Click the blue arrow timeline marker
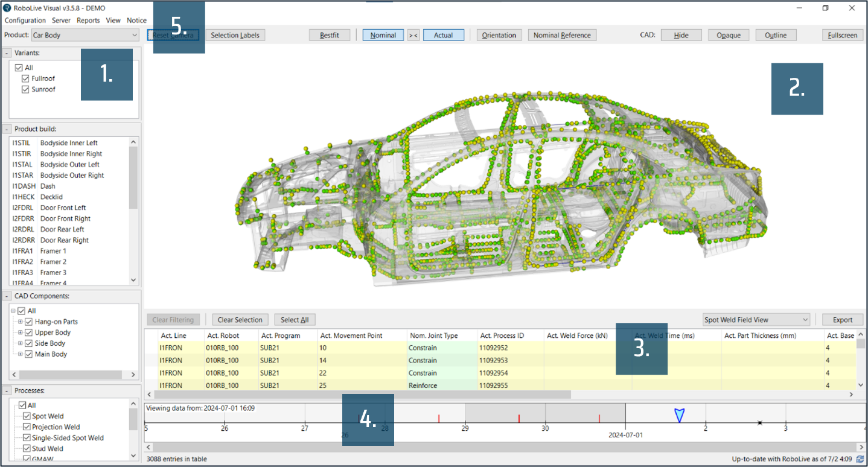 point(680,415)
